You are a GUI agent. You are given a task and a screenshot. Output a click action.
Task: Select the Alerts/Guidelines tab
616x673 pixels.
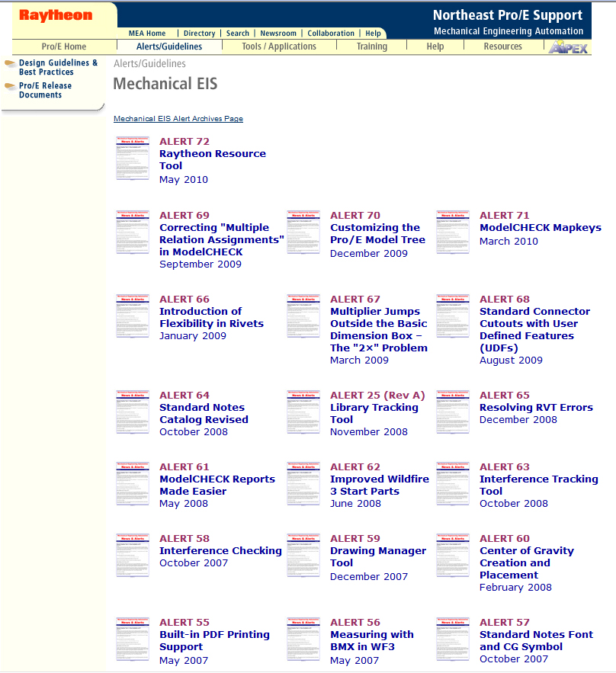(169, 46)
